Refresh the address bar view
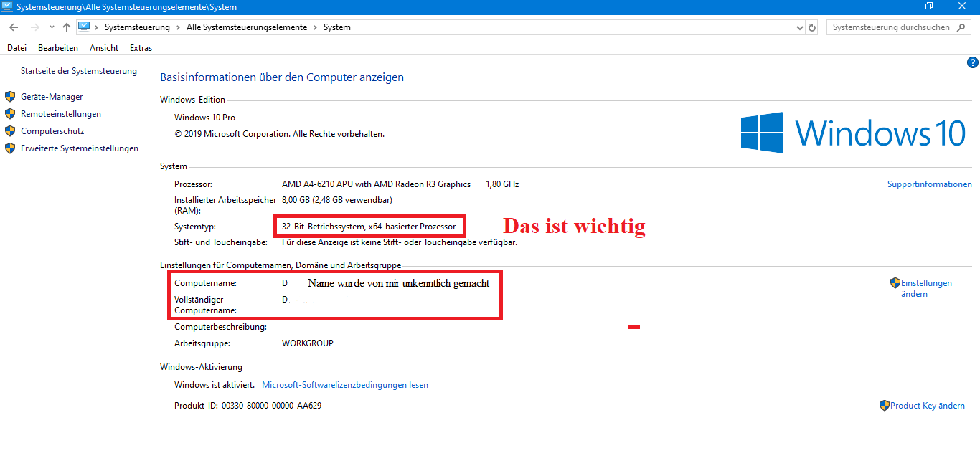 point(812,27)
